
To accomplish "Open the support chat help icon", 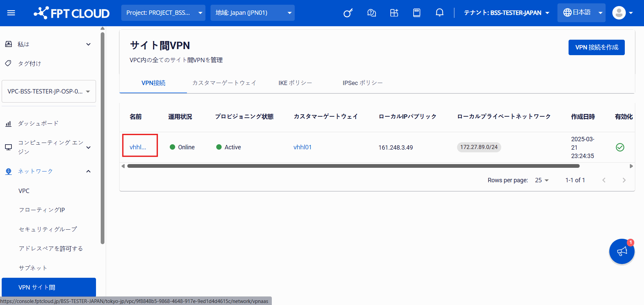I will coord(372,13).
